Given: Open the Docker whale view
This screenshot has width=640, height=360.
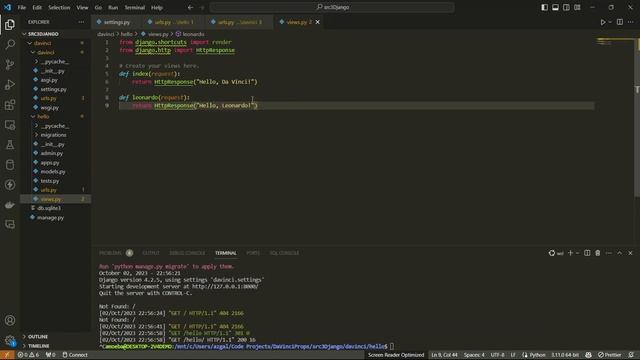Looking at the screenshot, I should pyautogui.click(x=10, y=205).
